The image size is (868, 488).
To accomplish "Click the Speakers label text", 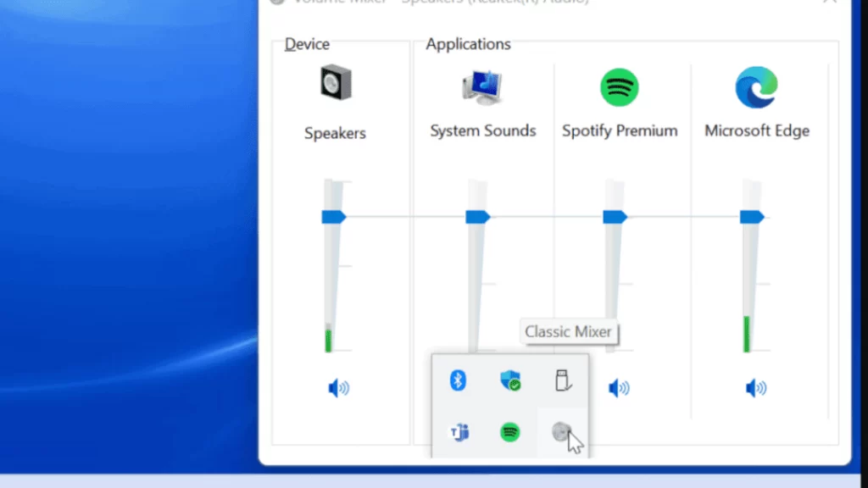I will click(335, 133).
